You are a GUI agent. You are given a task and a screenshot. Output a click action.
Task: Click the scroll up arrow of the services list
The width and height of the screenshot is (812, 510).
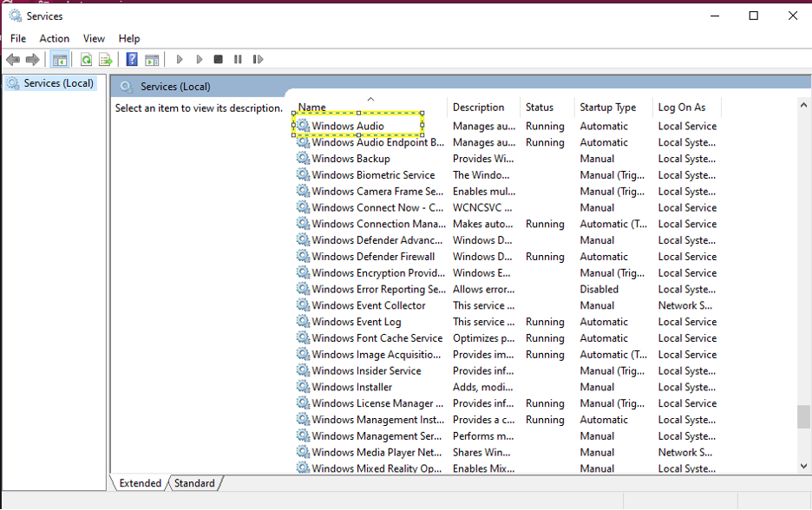803,105
